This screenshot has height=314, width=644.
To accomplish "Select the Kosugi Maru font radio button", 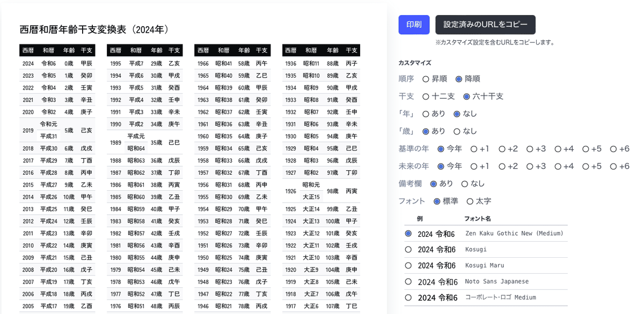I will coord(408,265).
